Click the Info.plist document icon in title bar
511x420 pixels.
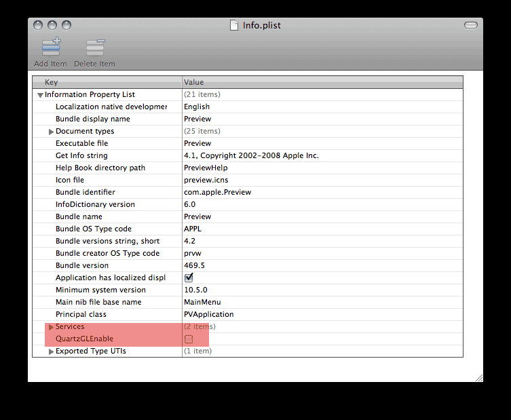(x=235, y=26)
